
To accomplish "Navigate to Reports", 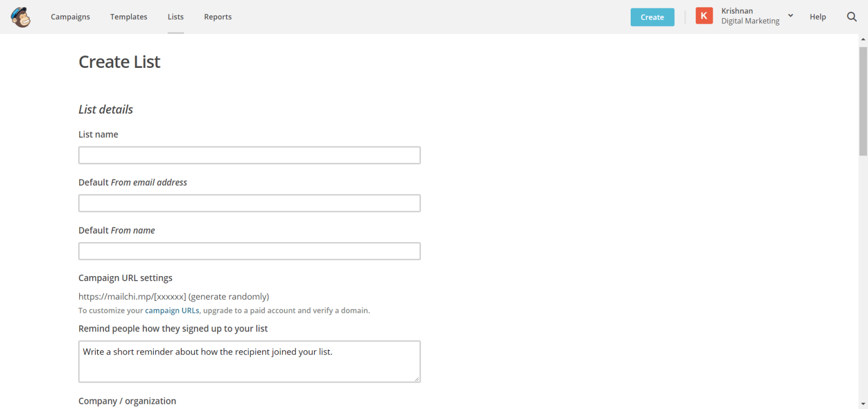I will coord(218,17).
